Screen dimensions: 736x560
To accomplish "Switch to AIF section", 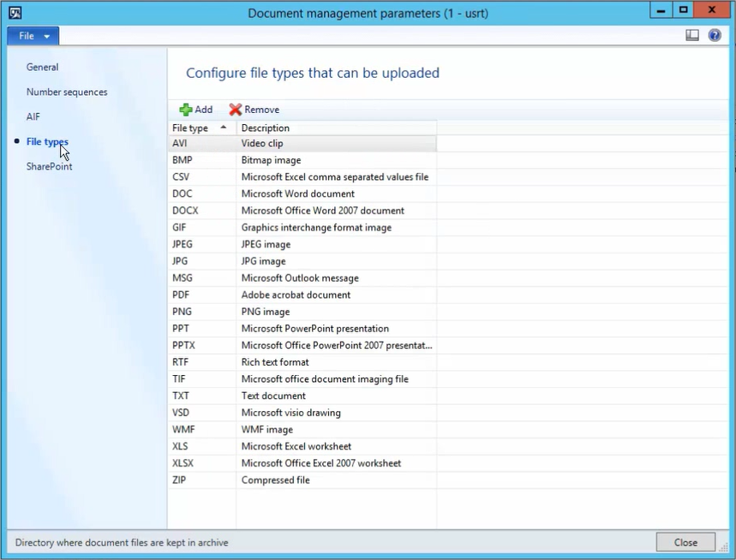I will [x=33, y=116].
